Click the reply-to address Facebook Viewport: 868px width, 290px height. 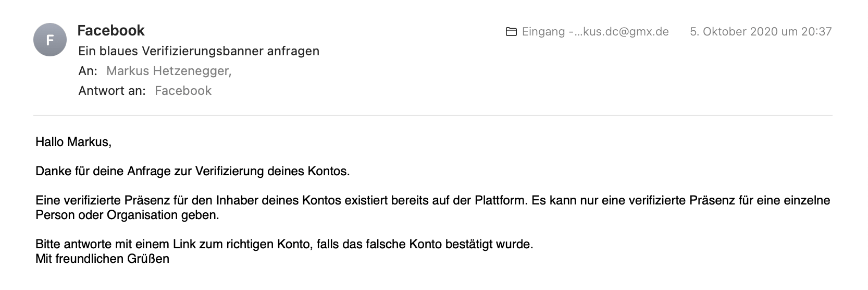click(183, 91)
